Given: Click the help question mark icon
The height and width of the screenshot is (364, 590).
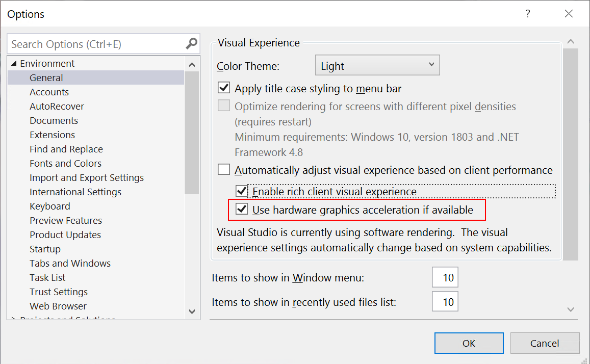Looking at the screenshot, I should 528,14.
